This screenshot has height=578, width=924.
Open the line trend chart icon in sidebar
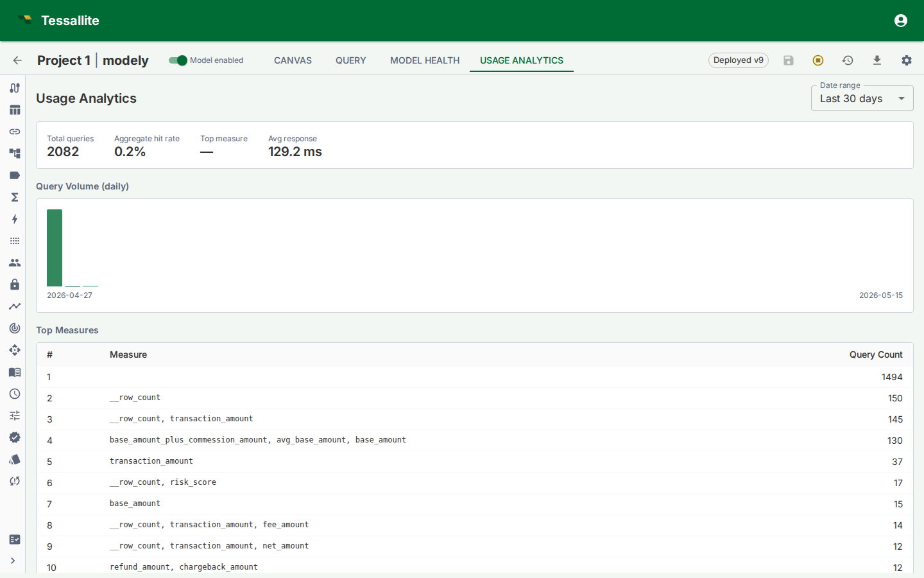tap(15, 306)
